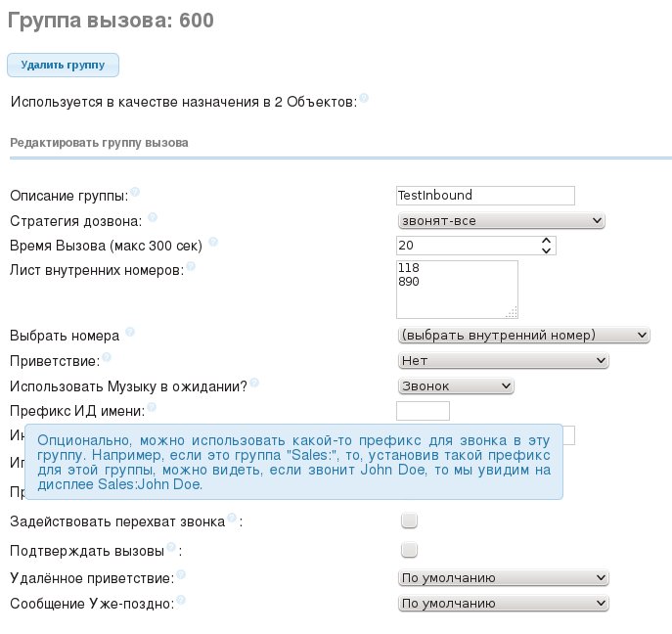Click help icon after 'назначения в 2 Объектов'
672x634 pixels.
click(364, 98)
